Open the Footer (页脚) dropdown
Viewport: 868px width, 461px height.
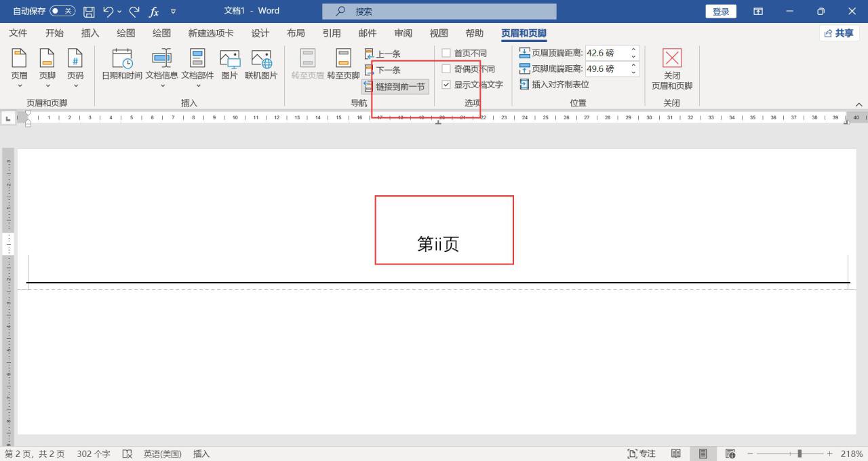(47, 69)
